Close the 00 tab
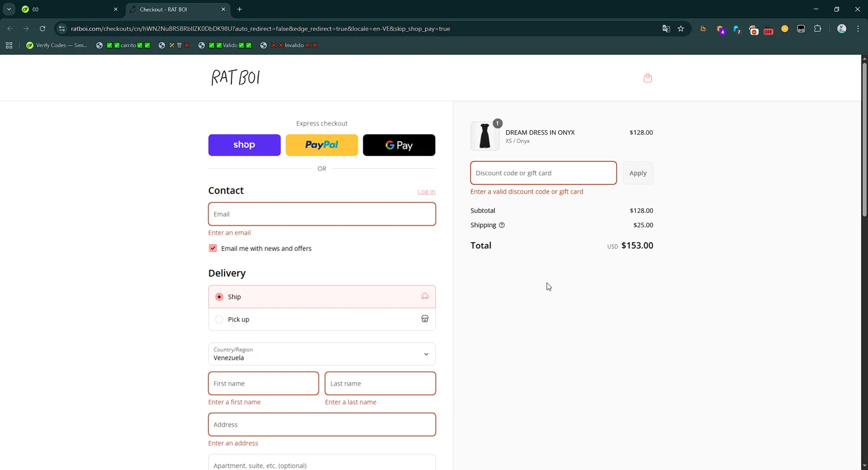868x470 pixels. click(116, 9)
